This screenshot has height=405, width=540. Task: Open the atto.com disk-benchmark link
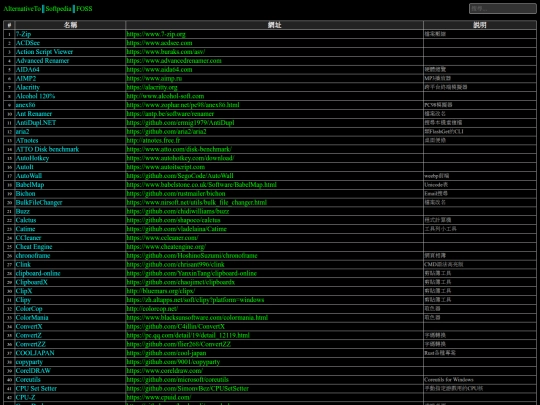pyautogui.click(x=179, y=149)
